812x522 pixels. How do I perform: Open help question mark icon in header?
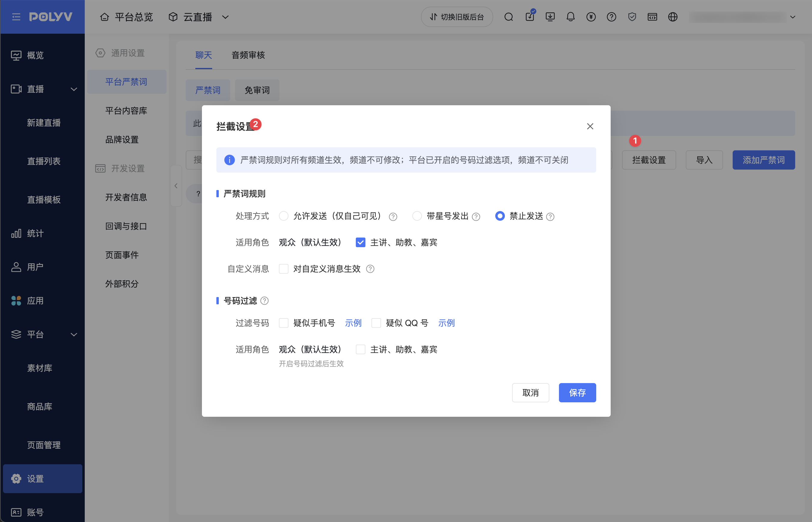coord(612,17)
